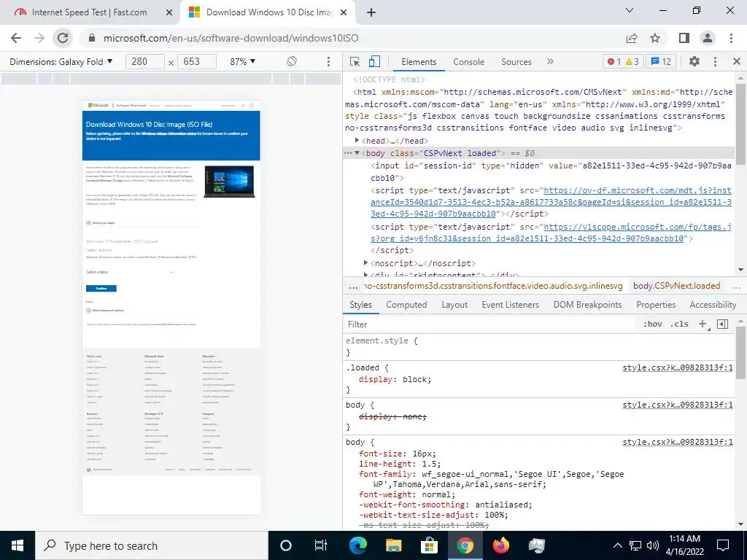Expand the head element node
The width and height of the screenshot is (747, 560).
[357, 141]
